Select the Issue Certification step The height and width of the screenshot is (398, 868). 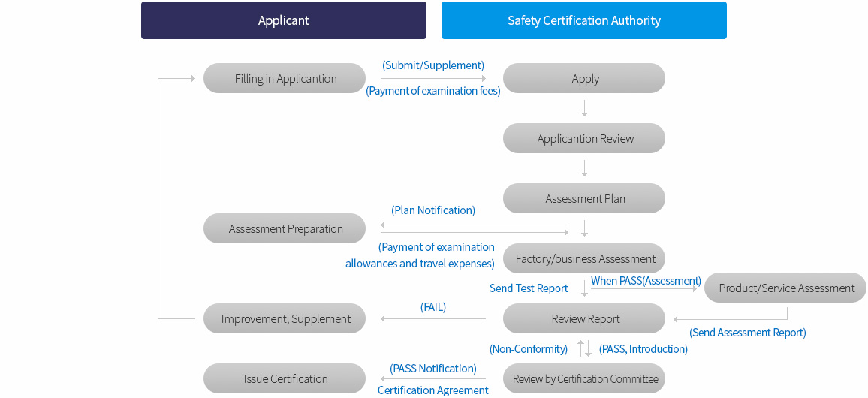point(285,378)
